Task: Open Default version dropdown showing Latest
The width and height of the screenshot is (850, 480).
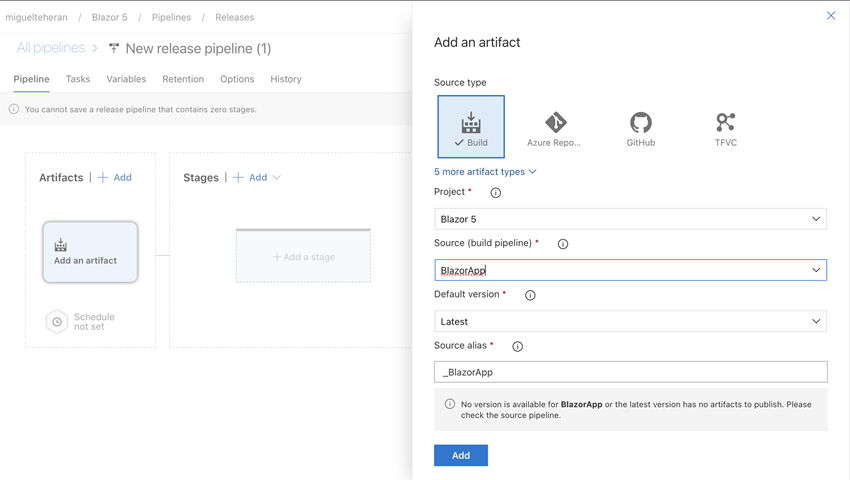Action: 630,321
